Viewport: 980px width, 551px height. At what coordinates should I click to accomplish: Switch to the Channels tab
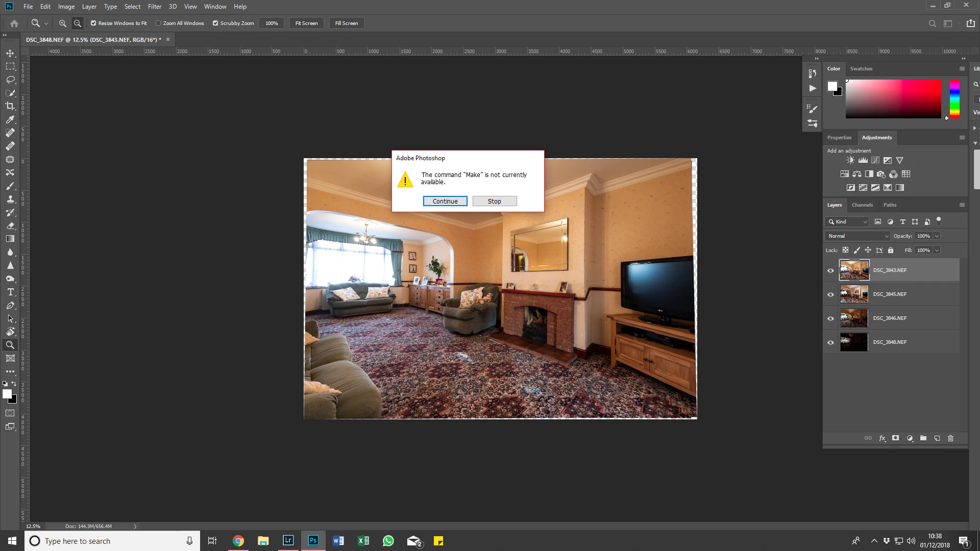862,205
